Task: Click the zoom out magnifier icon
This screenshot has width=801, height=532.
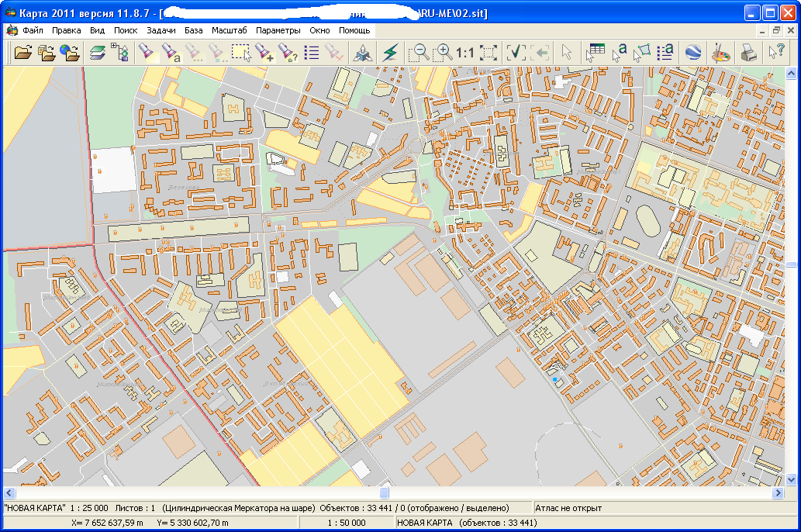Action: [x=419, y=53]
